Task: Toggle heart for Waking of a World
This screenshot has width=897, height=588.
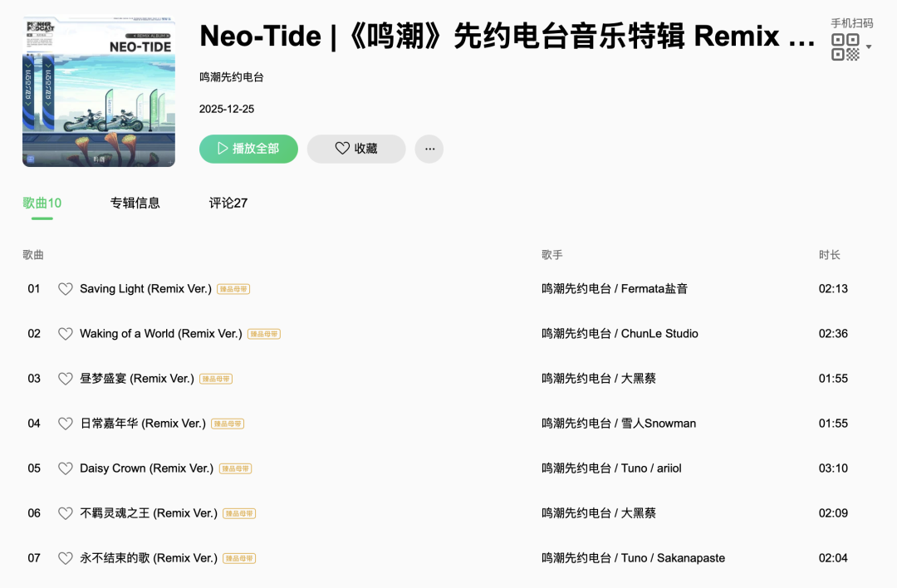Action: tap(65, 334)
